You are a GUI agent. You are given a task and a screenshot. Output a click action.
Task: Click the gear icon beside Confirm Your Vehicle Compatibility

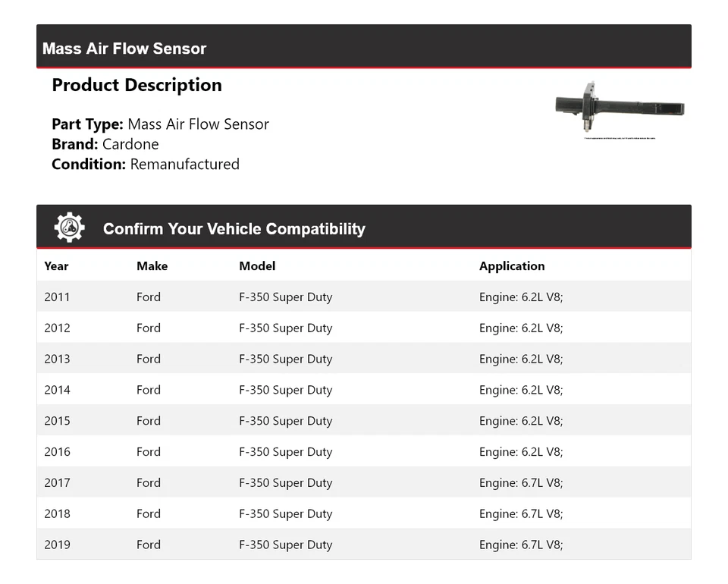click(x=69, y=228)
